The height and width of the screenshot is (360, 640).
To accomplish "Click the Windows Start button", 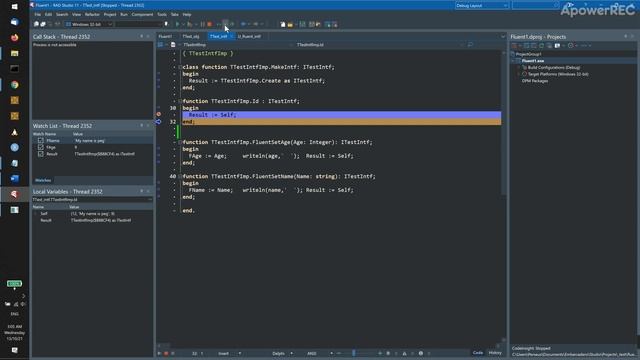I will click(x=14, y=7).
